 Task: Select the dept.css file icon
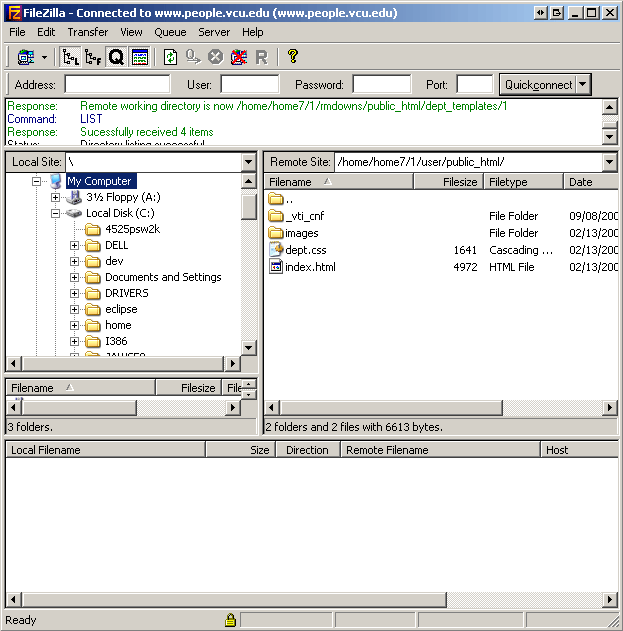[x=276, y=250]
